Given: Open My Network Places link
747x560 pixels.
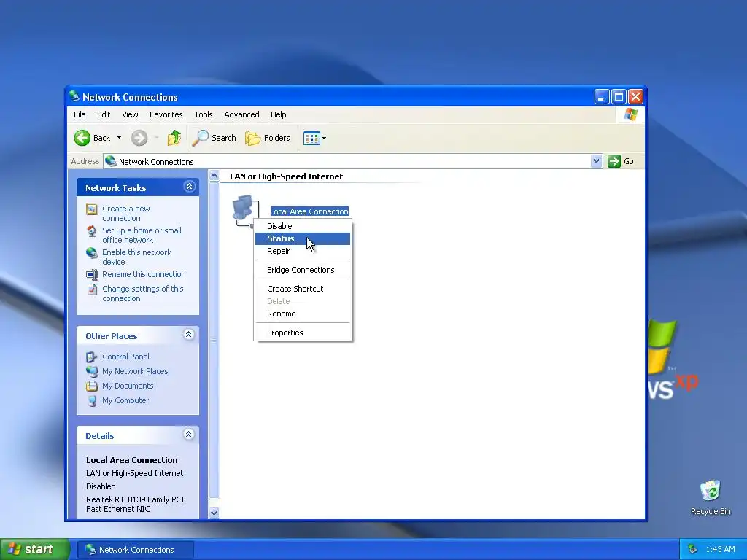Looking at the screenshot, I should (135, 371).
